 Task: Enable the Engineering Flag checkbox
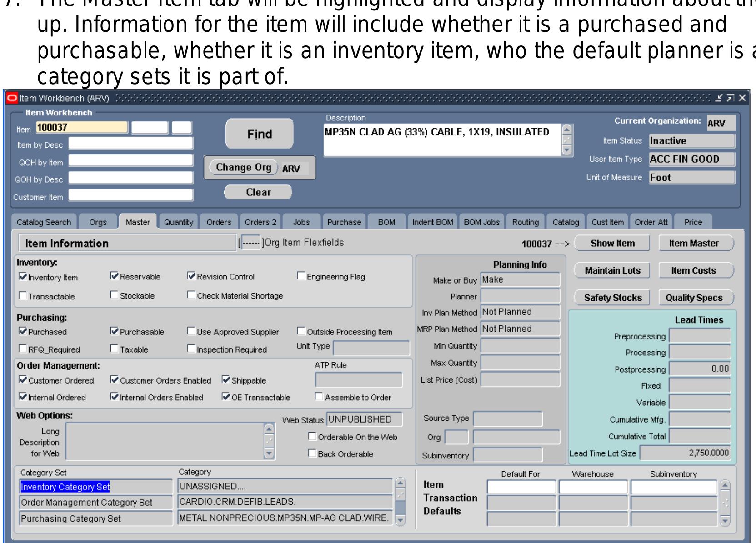point(301,276)
